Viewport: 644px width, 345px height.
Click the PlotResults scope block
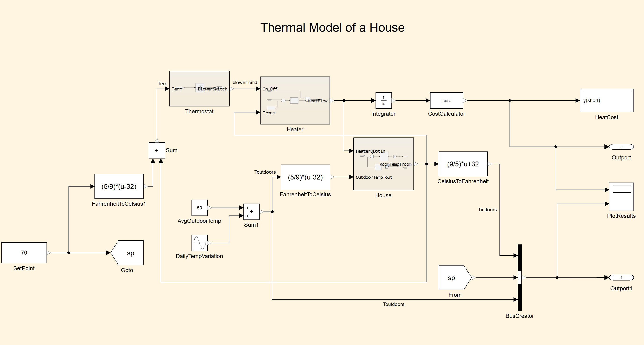(621, 197)
